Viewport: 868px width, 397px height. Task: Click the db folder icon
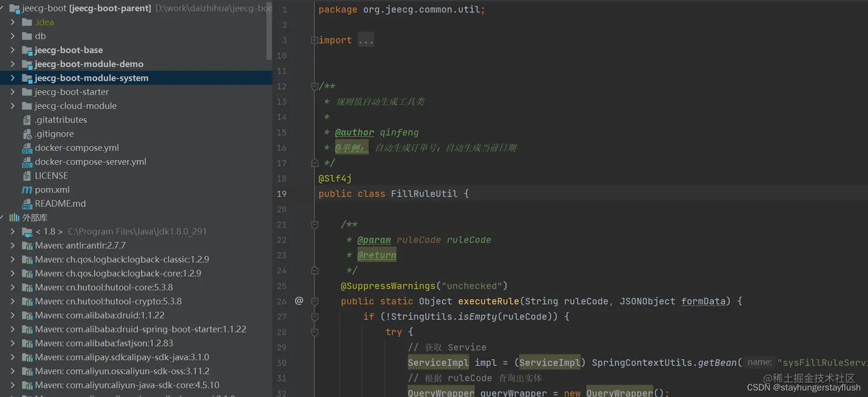point(26,36)
